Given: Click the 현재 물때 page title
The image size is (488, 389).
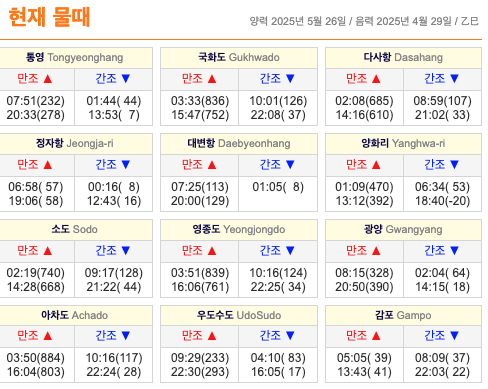Looking at the screenshot, I should pyautogui.click(x=49, y=17).
